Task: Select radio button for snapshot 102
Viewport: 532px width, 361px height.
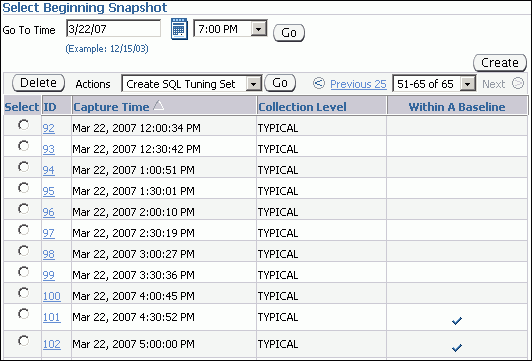Action: pos(23,340)
